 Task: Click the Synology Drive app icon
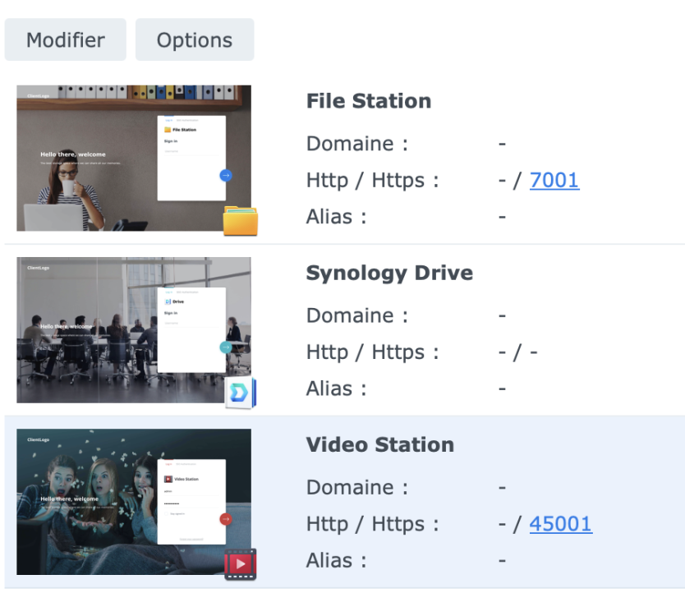click(x=241, y=393)
